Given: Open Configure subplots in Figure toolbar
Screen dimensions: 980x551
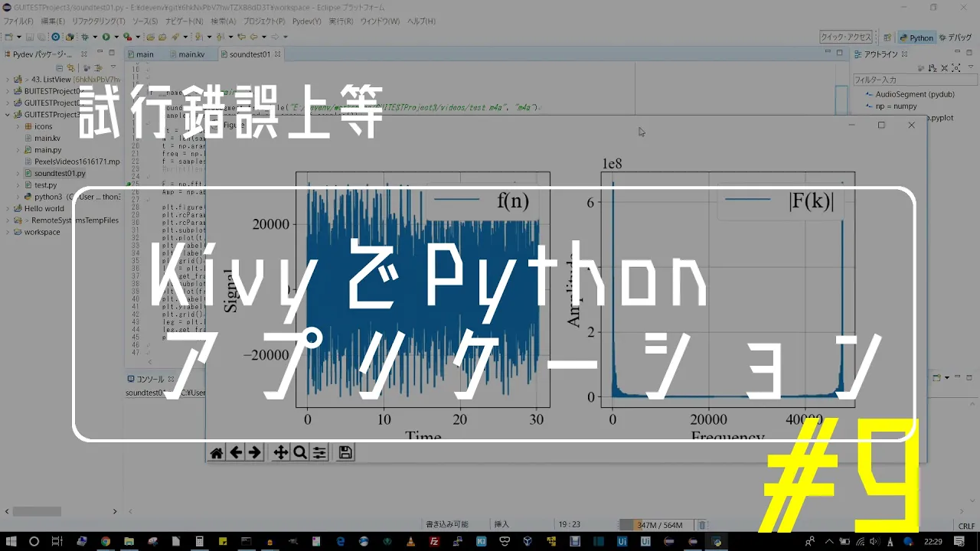Looking at the screenshot, I should click(x=319, y=453).
